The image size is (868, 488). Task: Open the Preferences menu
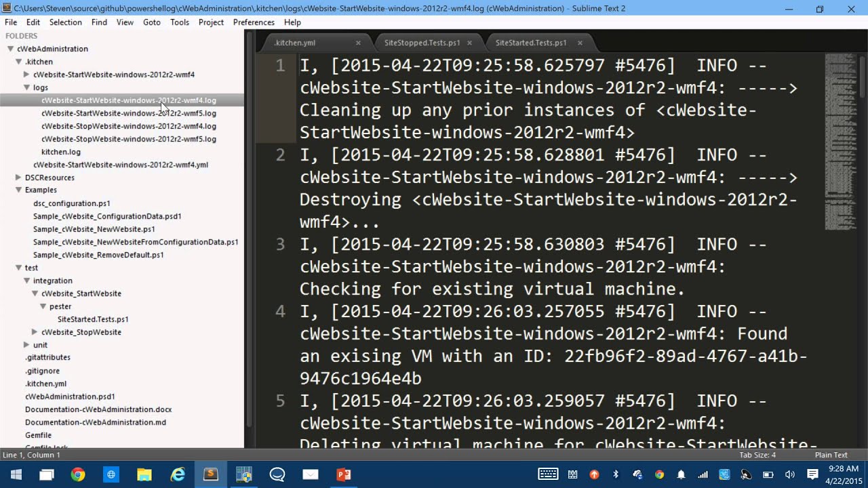click(x=254, y=22)
